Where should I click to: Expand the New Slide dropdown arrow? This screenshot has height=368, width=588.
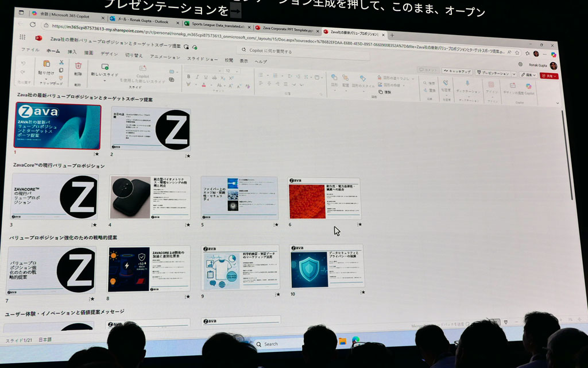105,79
